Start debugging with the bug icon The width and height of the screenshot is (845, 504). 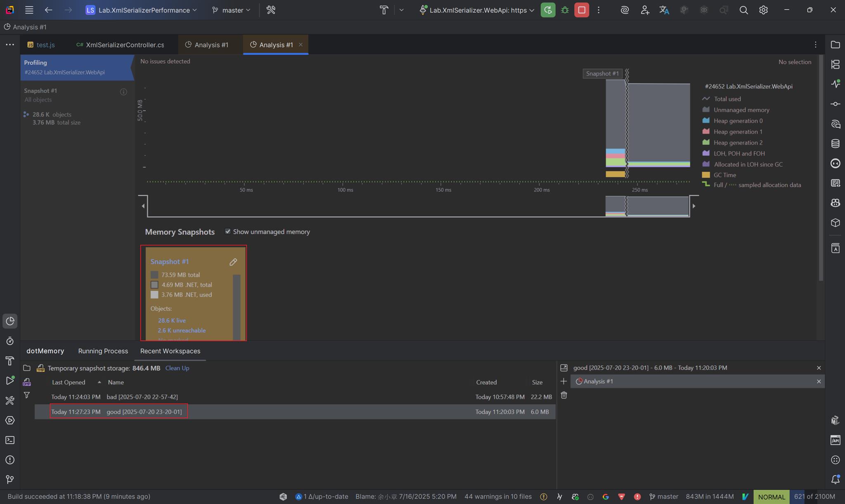point(565,10)
